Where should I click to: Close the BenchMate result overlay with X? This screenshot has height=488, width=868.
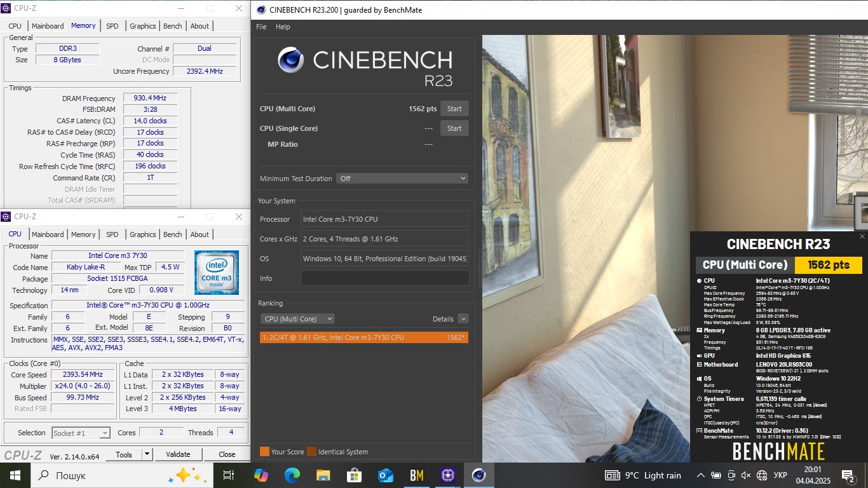point(862,236)
